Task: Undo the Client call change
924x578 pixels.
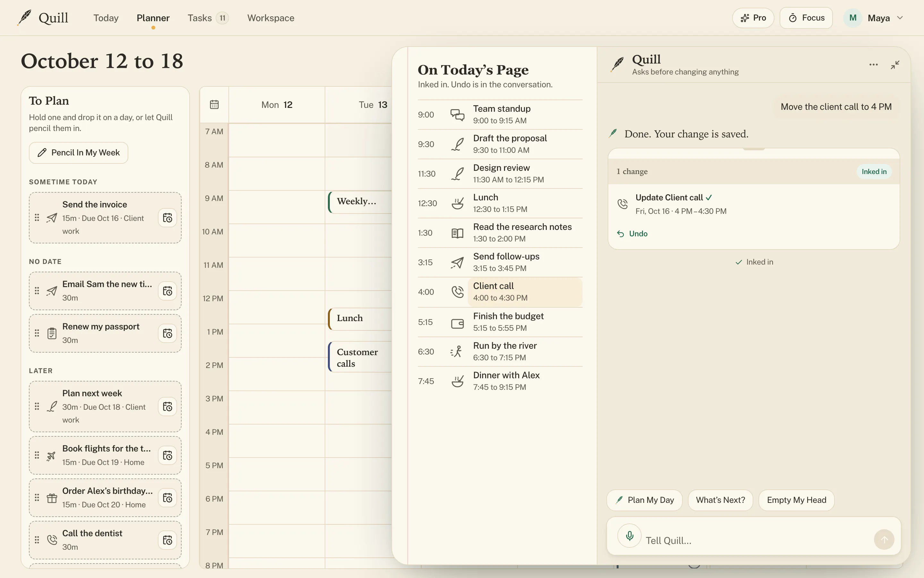Action: (632, 233)
